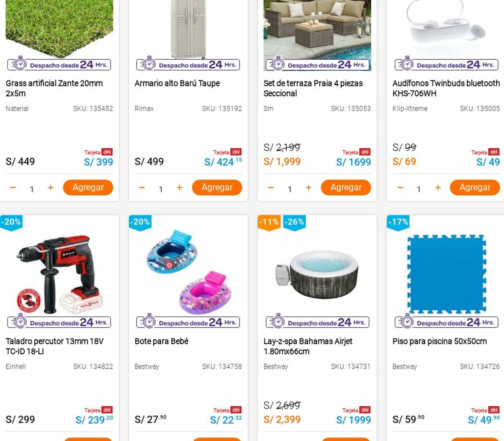Decrease quantity for Armario alto Barú Taupe
The image size is (504, 441).
[x=142, y=187]
